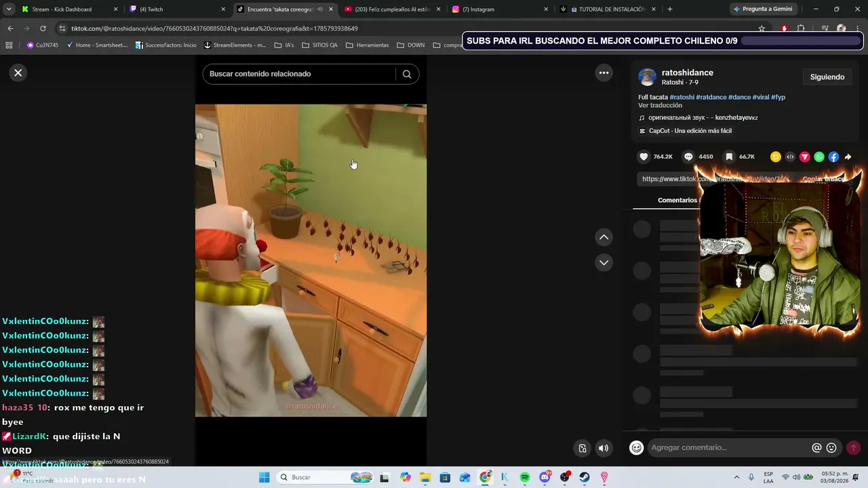Open the profile avatar beside the comment box
Screen dimensions: 868x488
pyautogui.click(x=636, y=447)
